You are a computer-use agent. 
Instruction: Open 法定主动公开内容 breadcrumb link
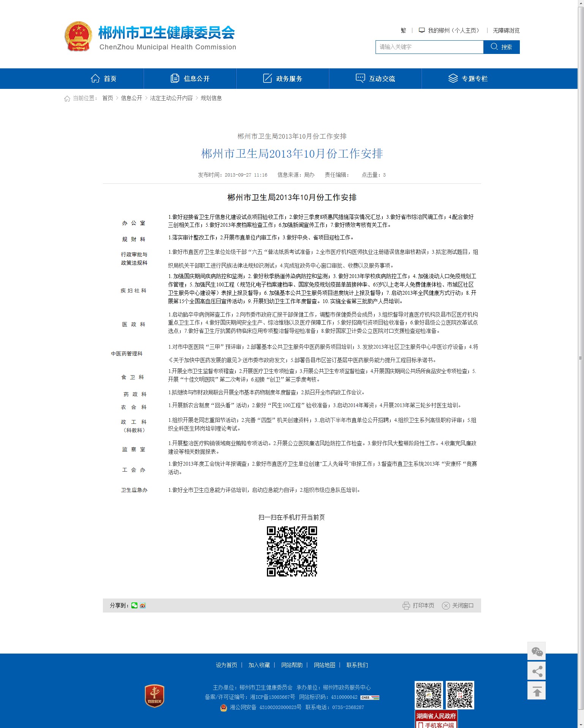point(171,98)
